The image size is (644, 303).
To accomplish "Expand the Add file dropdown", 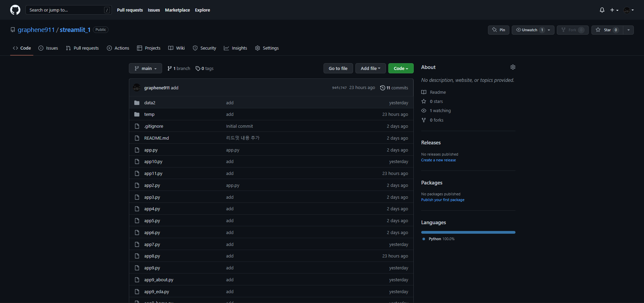I will [370, 69].
